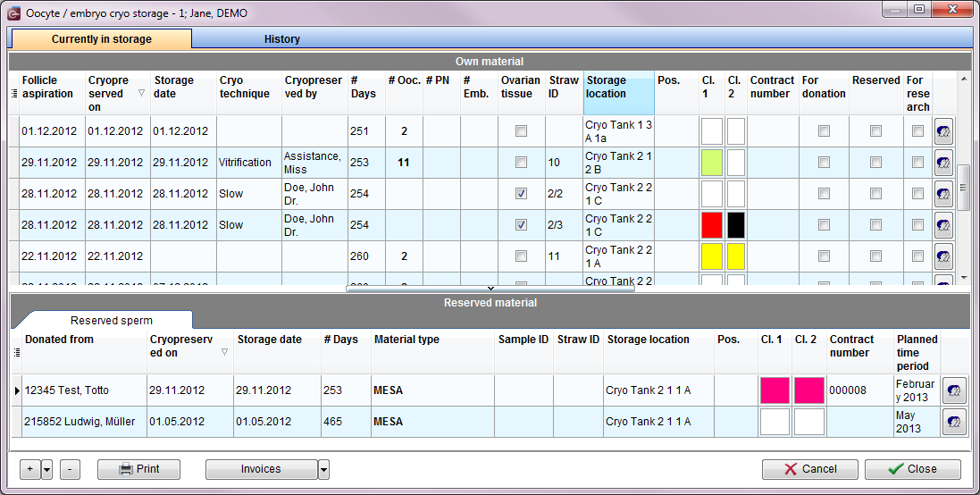Open details icon for Straw ID 2/3 row
Image resolution: width=980 pixels, height=495 pixels.
[943, 225]
